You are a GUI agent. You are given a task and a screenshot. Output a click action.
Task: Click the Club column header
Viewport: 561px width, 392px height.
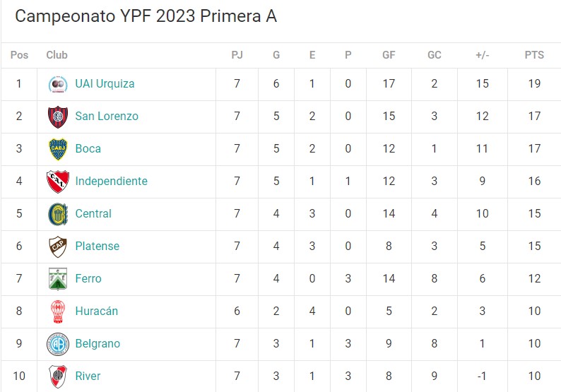(x=57, y=55)
